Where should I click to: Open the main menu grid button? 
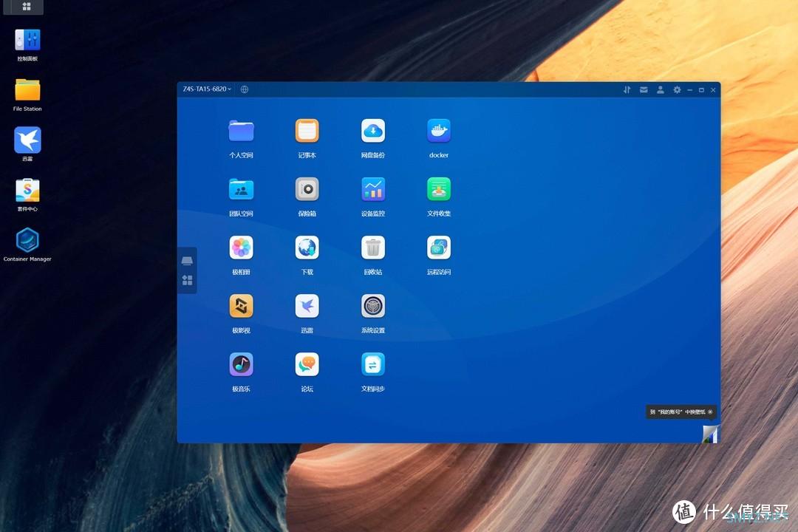point(27,6)
